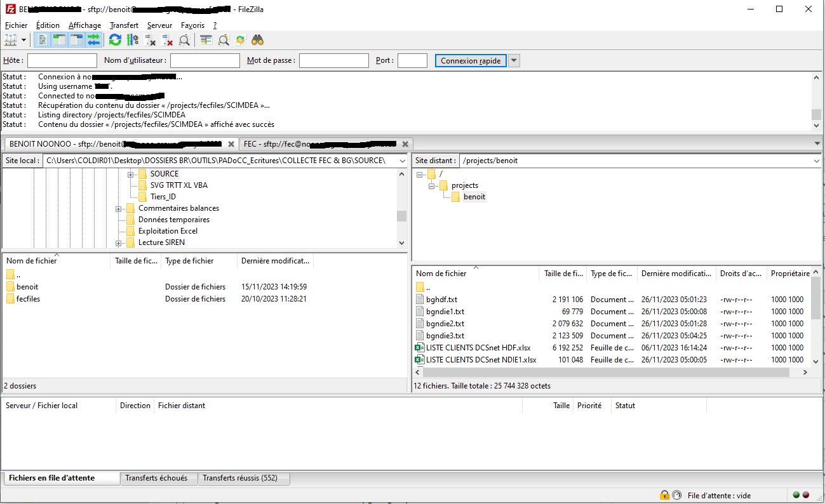Open the quick connect history dropdown
The width and height of the screenshot is (825, 504).
pos(514,61)
